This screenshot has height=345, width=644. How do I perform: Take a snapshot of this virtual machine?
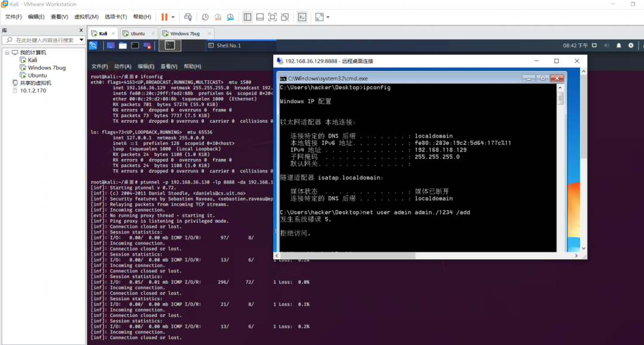coord(205,17)
